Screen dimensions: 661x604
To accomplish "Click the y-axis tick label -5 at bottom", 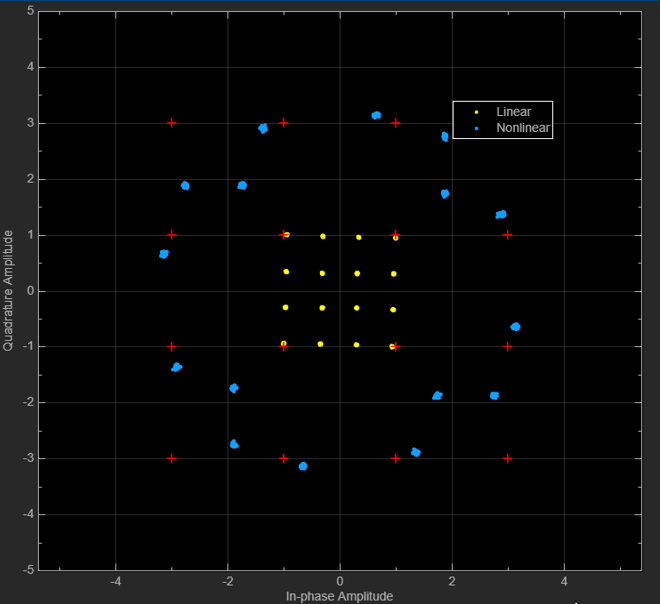I will coord(29,570).
